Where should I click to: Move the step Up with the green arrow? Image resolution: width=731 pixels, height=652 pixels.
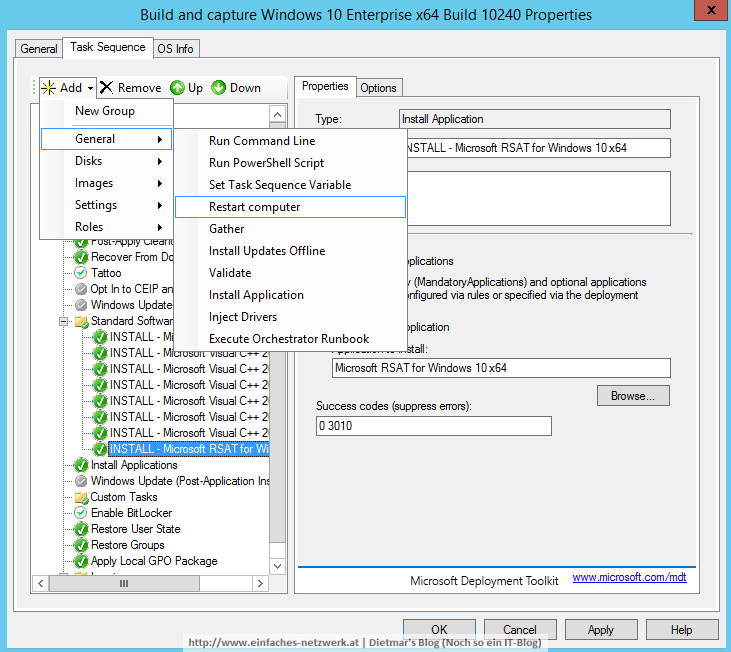pyautogui.click(x=186, y=88)
